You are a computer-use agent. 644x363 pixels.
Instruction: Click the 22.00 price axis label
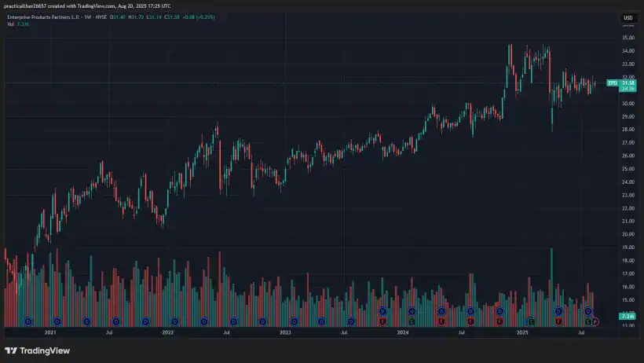tap(628, 208)
